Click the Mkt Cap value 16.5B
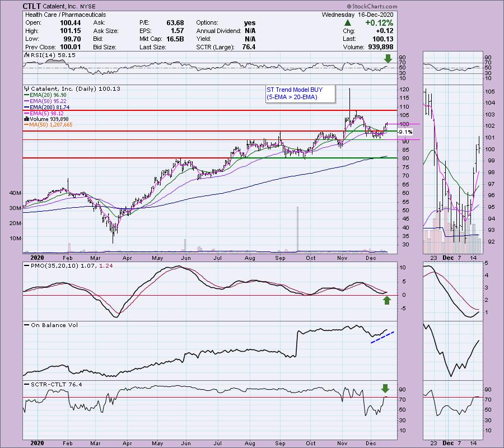 point(175,39)
